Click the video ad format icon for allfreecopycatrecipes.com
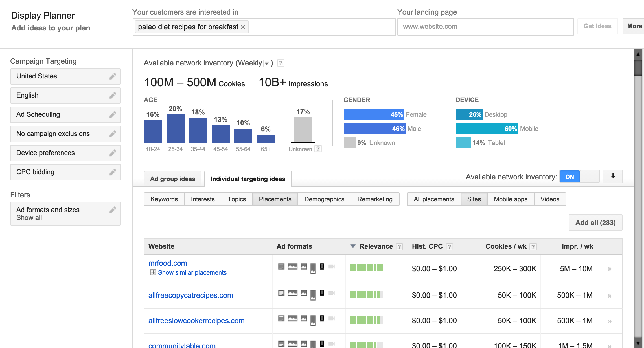 (x=332, y=293)
